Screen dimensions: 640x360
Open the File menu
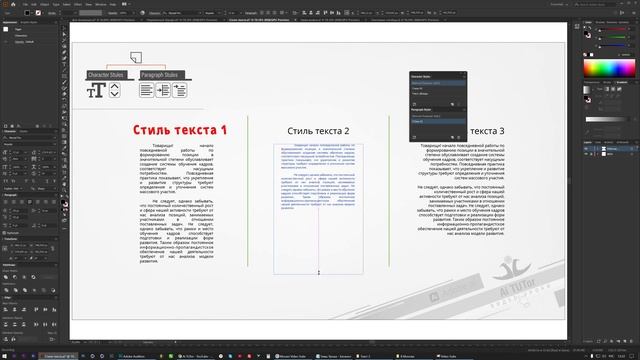25,4
